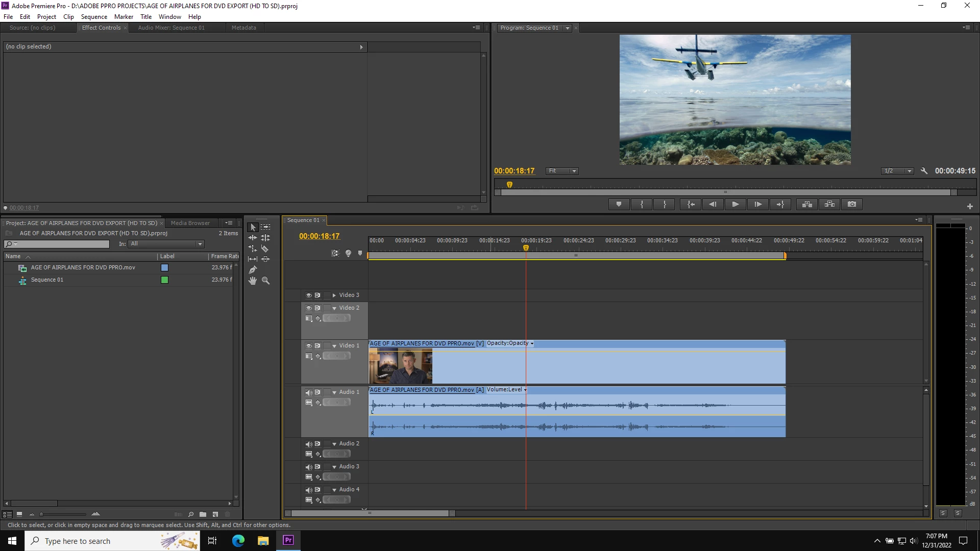This screenshot has width=980, height=551.
Task: Select the Razor tool
Action: pyautogui.click(x=265, y=248)
